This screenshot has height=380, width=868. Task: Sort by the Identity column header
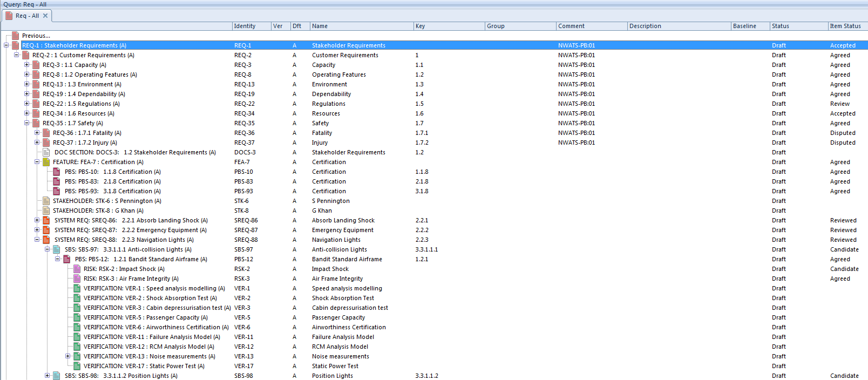[x=251, y=26]
